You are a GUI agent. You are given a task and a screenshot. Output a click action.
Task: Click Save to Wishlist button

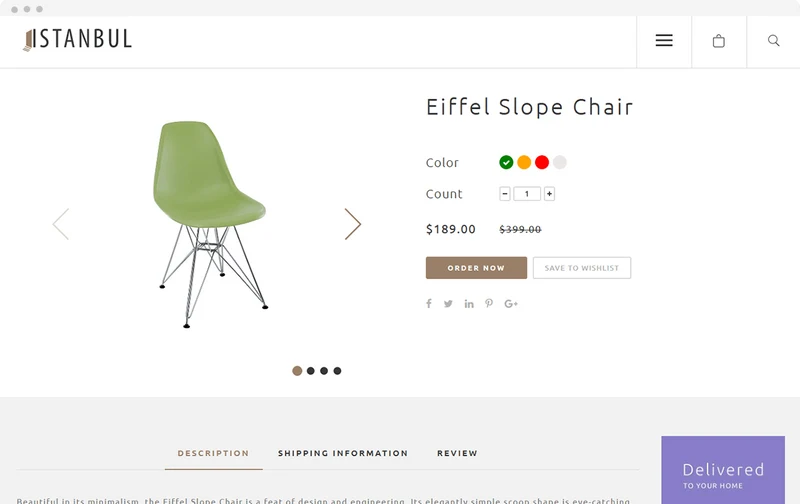coord(582,268)
